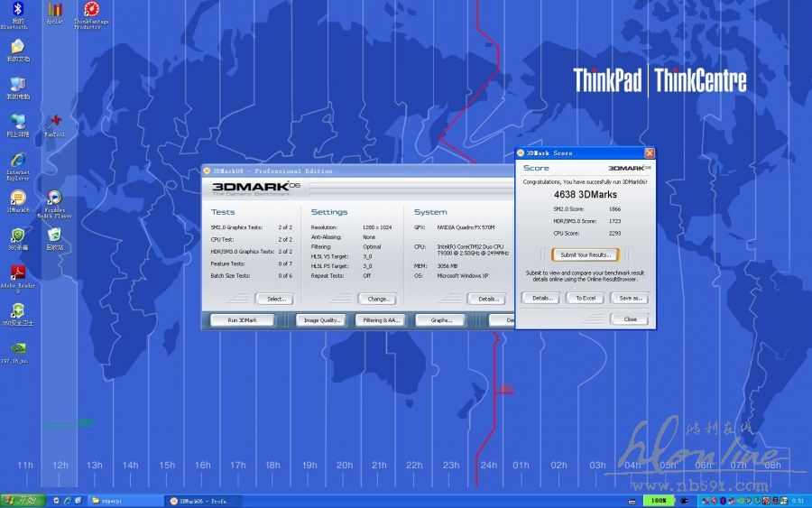Open the 3DMark06 desktop shortcut icon

click(x=18, y=199)
